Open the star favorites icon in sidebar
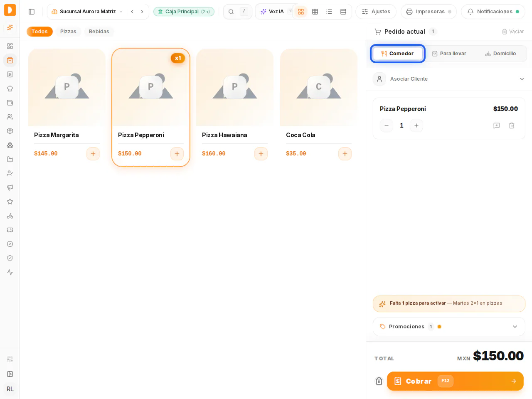Image resolution: width=532 pixels, height=399 pixels. (10, 202)
